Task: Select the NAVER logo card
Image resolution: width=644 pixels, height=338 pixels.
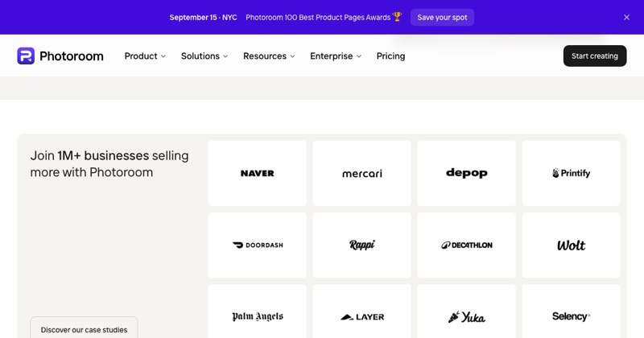Action: (x=257, y=173)
